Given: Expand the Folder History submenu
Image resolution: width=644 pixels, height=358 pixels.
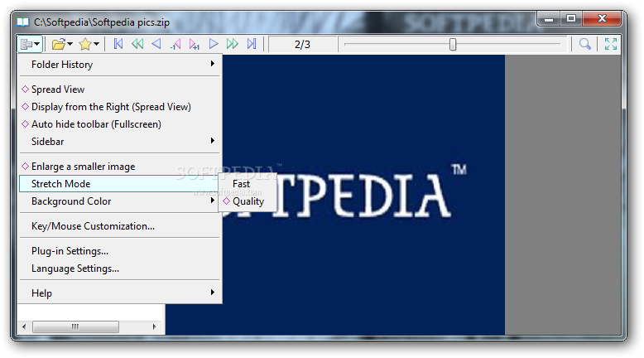Looking at the screenshot, I should [x=120, y=65].
